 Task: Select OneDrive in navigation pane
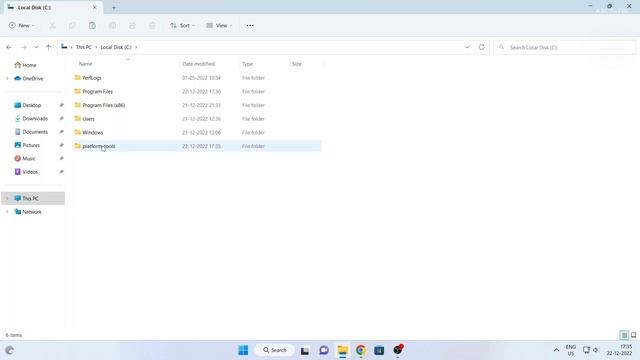(29, 78)
